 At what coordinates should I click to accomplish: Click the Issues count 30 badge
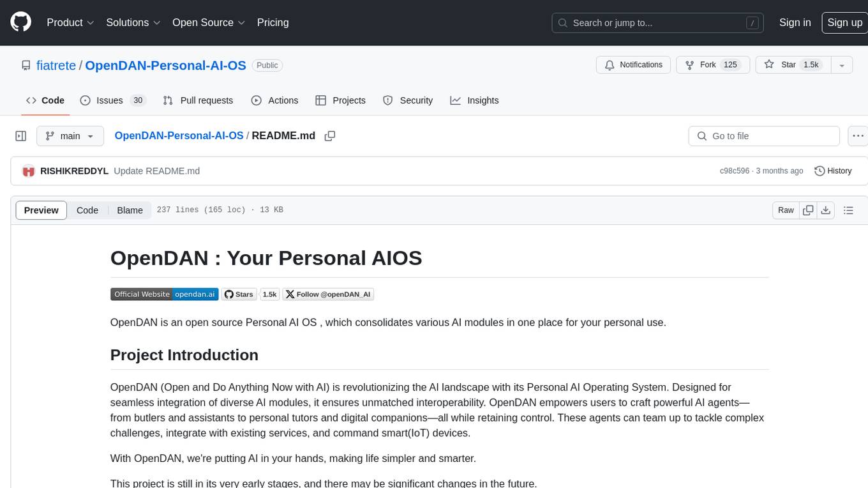[x=137, y=100]
